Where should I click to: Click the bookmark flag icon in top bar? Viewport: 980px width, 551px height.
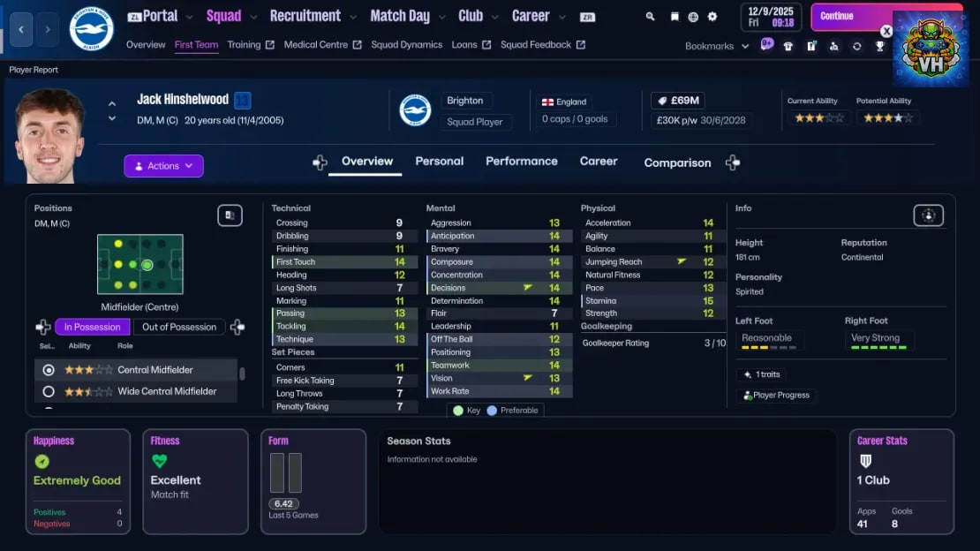coord(675,17)
